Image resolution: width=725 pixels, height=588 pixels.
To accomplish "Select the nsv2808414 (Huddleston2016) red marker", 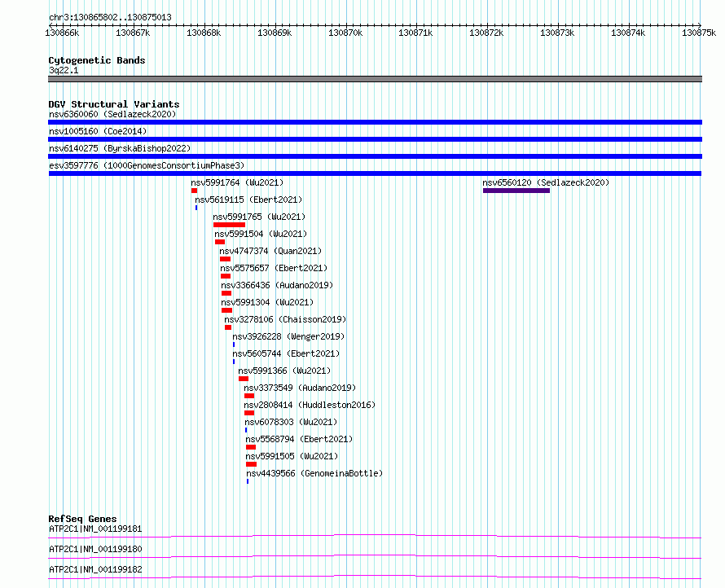I will 249,413.
